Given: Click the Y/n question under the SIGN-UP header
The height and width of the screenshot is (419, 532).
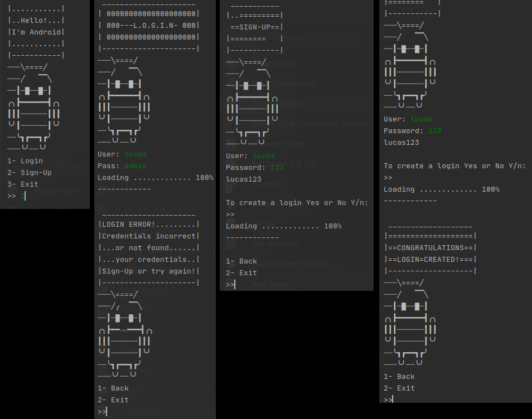Looking at the screenshot, I should click(297, 203).
